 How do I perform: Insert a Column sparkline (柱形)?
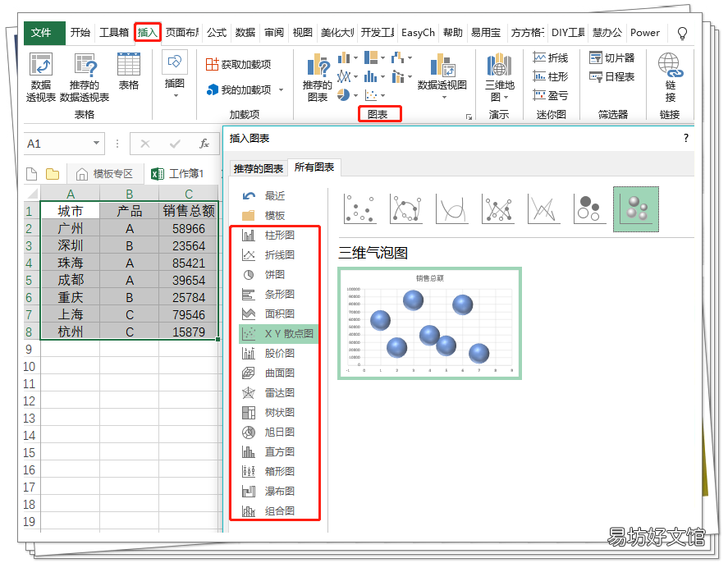coord(551,76)
